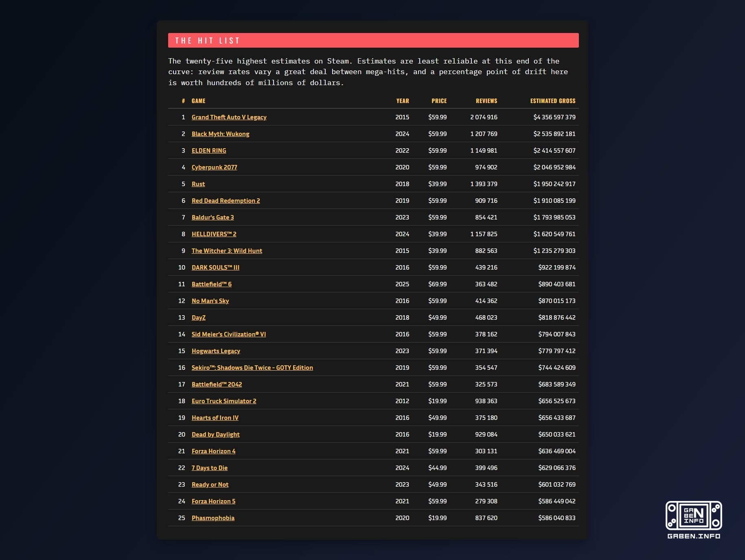Open the Cyberpunk 2077 link
Image resolution: width=745 pixels, height=560 pixels.
[214, 167]
